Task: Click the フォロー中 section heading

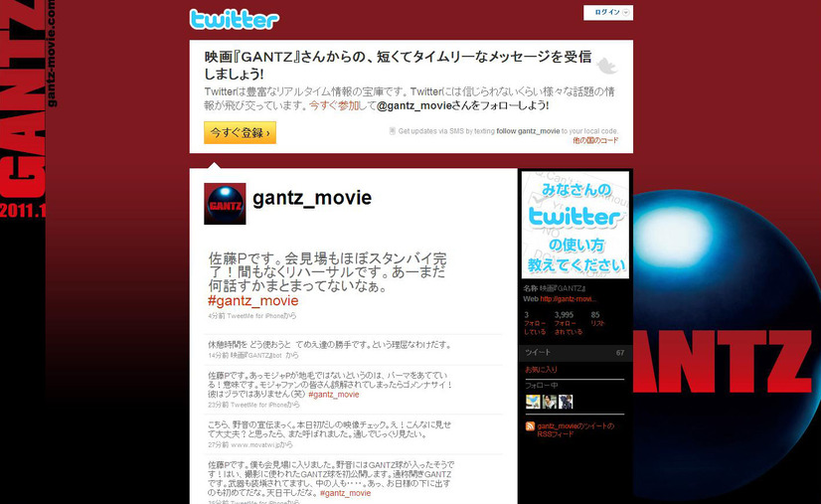Action: pos(541,385)
